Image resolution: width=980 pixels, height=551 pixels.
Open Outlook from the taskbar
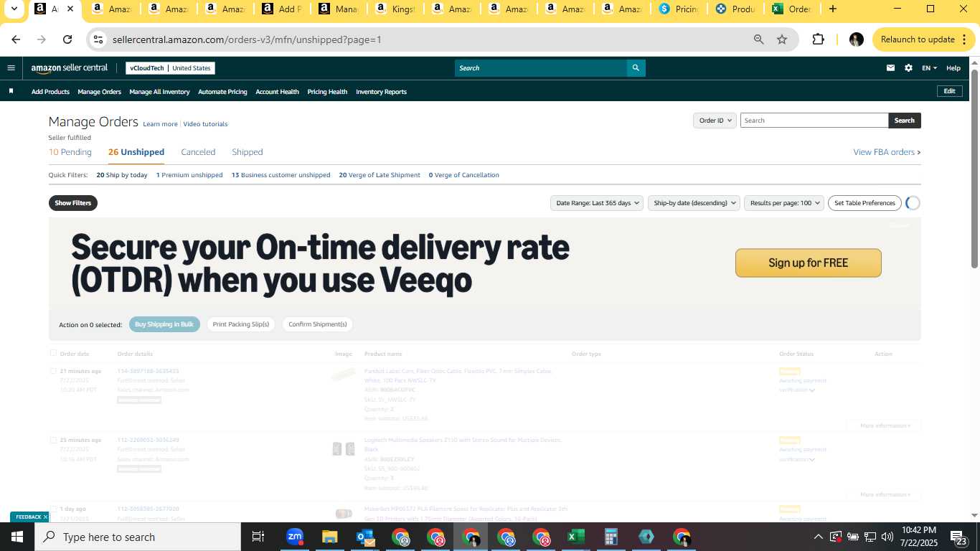(366, 537)
